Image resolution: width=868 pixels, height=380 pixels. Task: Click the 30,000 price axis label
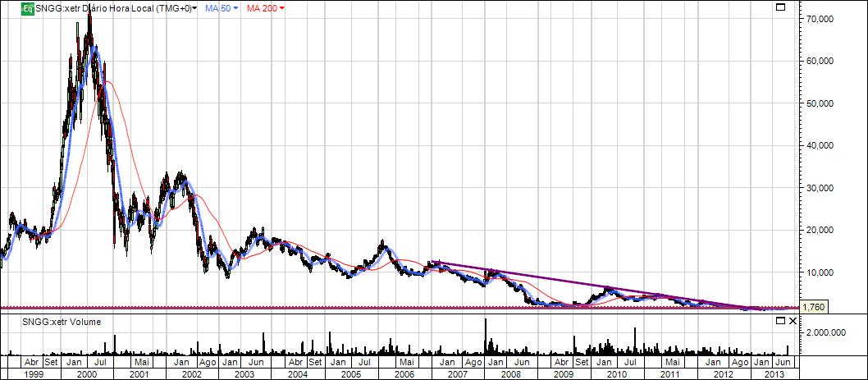[x=818, y=188]
